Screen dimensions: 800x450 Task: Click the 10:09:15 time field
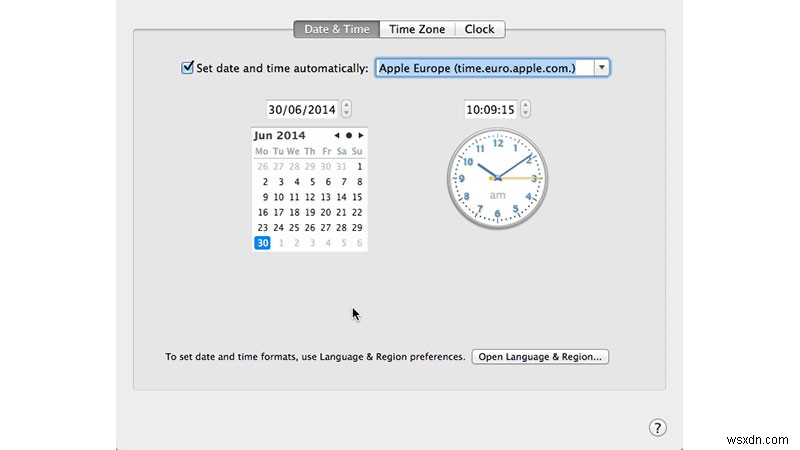490,109
